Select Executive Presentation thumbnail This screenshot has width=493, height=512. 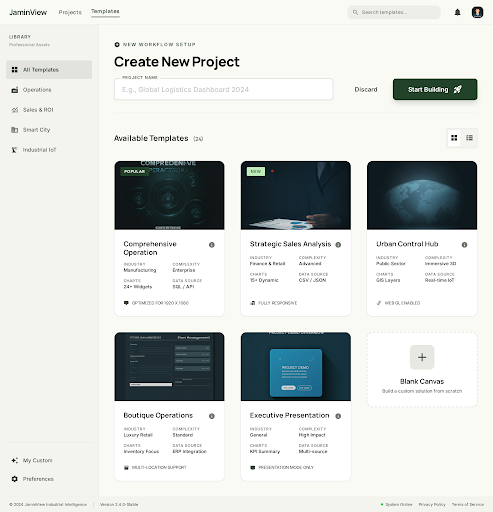(x=296, y=367)
